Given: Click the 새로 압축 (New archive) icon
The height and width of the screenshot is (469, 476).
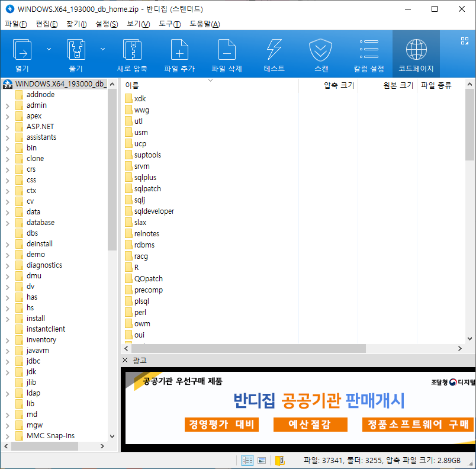Looking at the screenshot, I should [x=132, y=50].
